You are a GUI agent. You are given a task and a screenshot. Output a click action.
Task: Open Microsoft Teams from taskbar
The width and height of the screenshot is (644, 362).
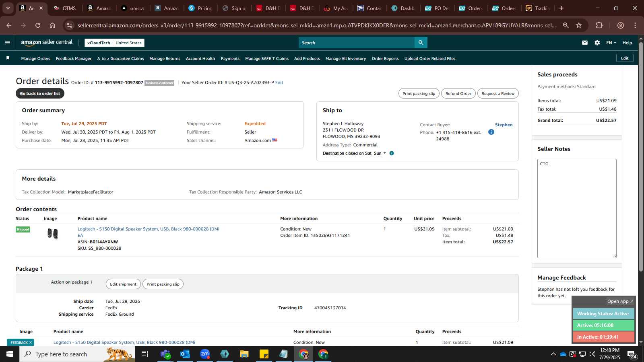(165, 354)
